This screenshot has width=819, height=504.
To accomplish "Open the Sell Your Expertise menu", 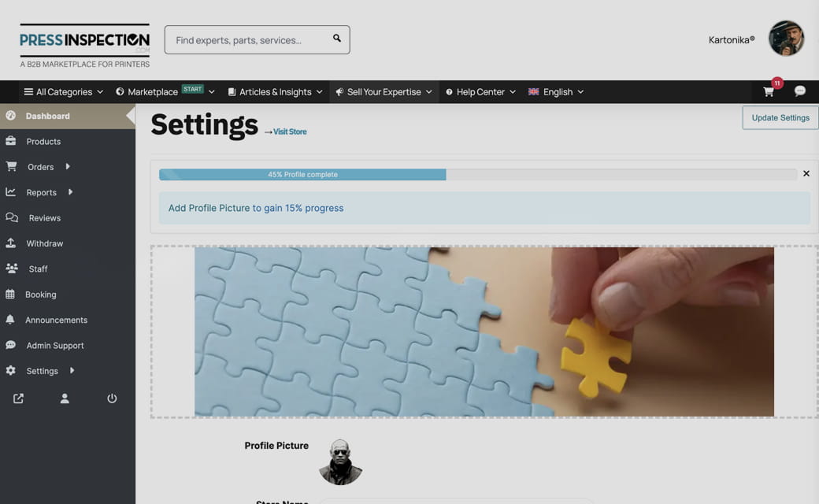I will [x=384, y=92].
